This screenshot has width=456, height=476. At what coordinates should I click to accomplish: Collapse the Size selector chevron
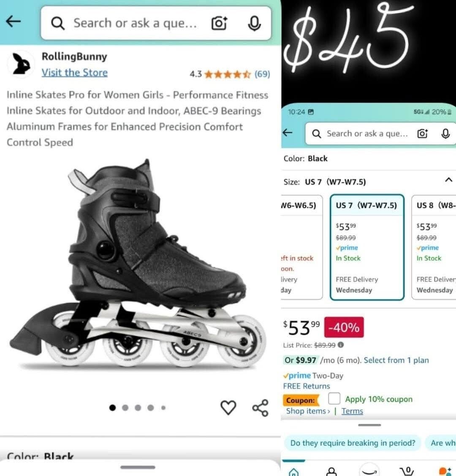click(448, 180)
